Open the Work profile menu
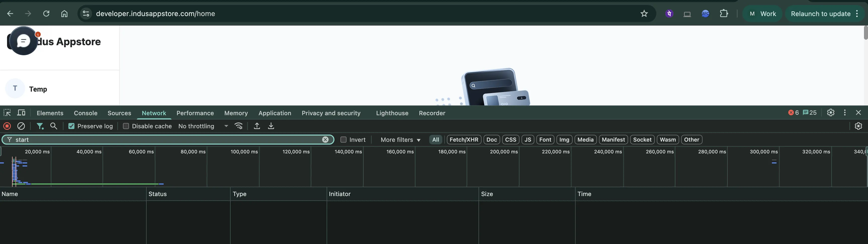 tap(762, 14)
